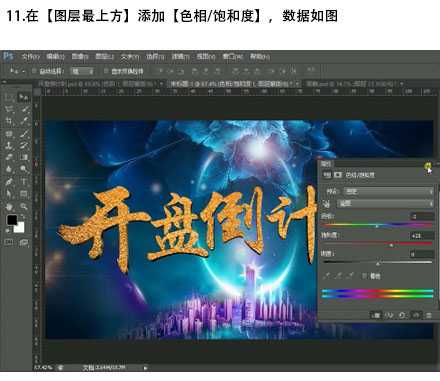The image size is (440, 381).
Task: Select the Rectangle shape tool
Action: click(x=24, y=194)
